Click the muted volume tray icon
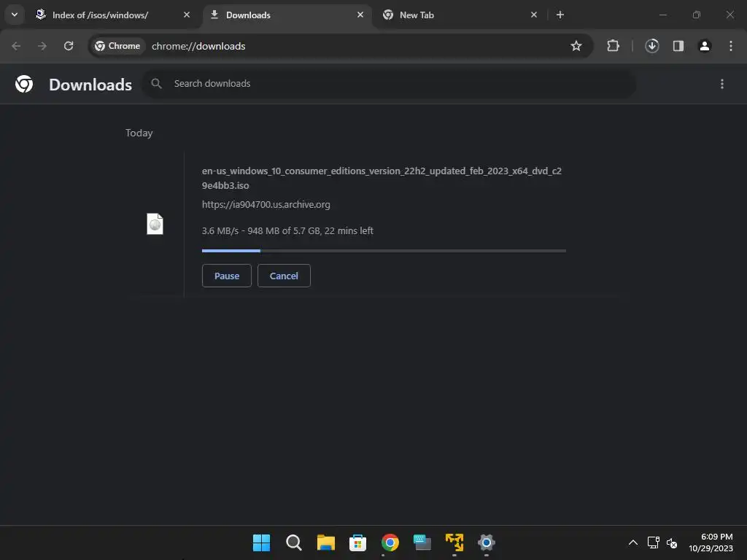The width and height of the screenshot is (747, 560). pyautogui.click(x=672, y=542)
